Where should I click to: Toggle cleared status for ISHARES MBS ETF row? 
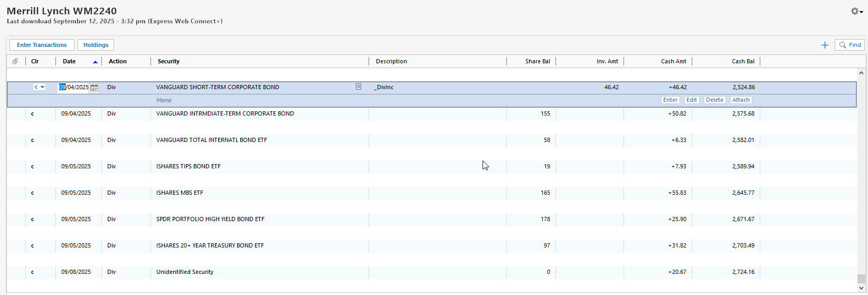33,193
